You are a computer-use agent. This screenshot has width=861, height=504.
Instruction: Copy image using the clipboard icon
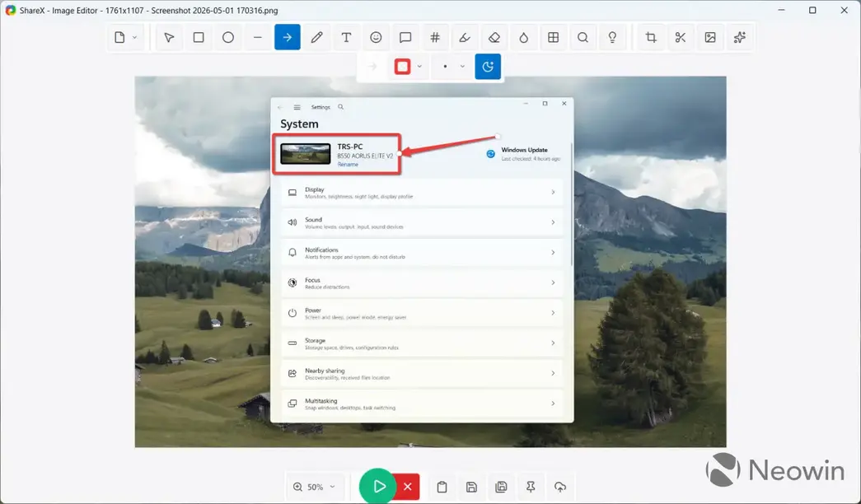coord(442,487)
